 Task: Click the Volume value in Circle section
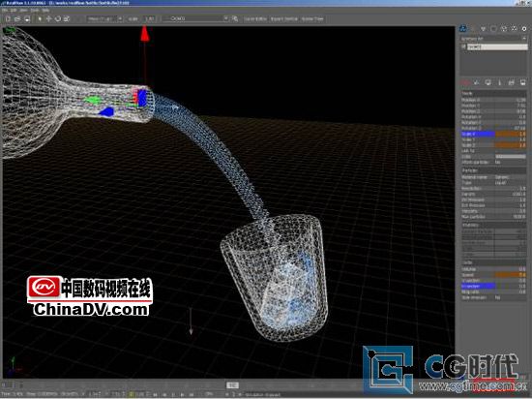(511, 269)
